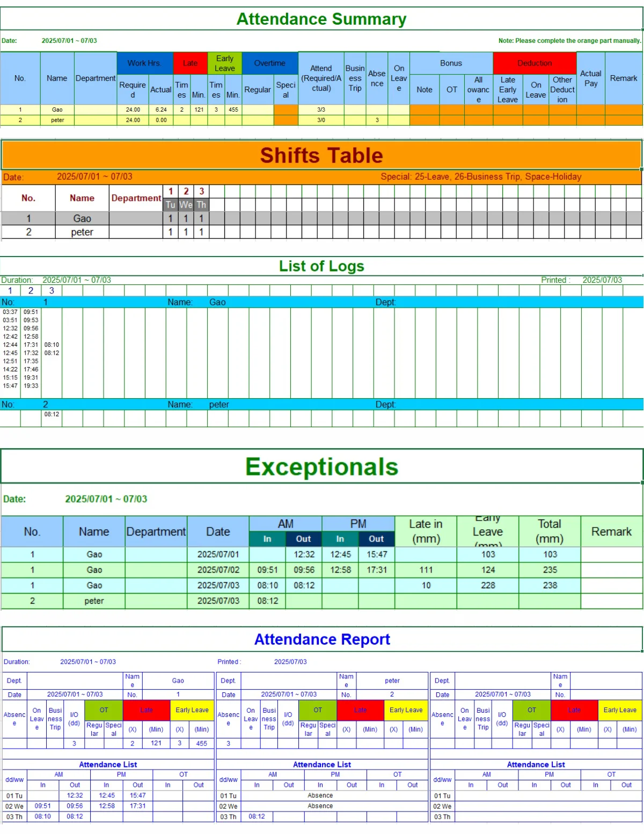Click the Attendance Report title
The height and width of the screenshot is (834, 644).
pos(321,640)
